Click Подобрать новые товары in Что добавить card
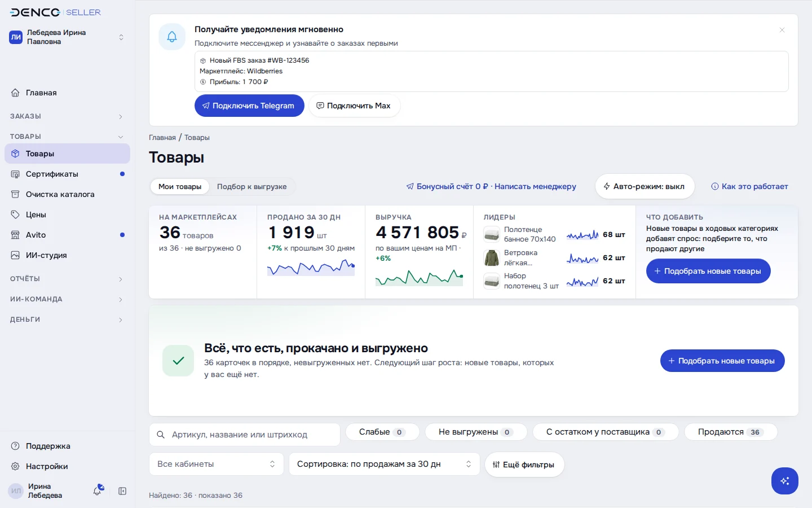This screenshot has width=812, height=508. point(708,271)
